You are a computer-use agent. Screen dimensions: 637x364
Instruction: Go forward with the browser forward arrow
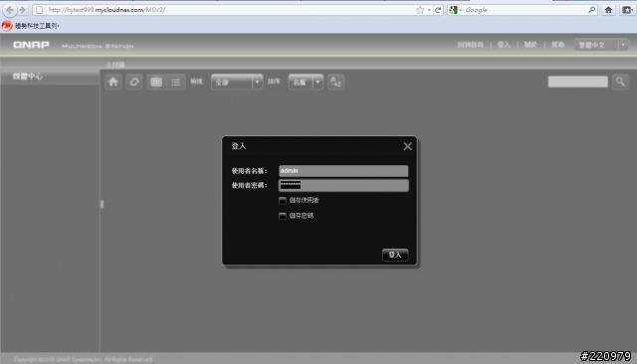point(23,10)
